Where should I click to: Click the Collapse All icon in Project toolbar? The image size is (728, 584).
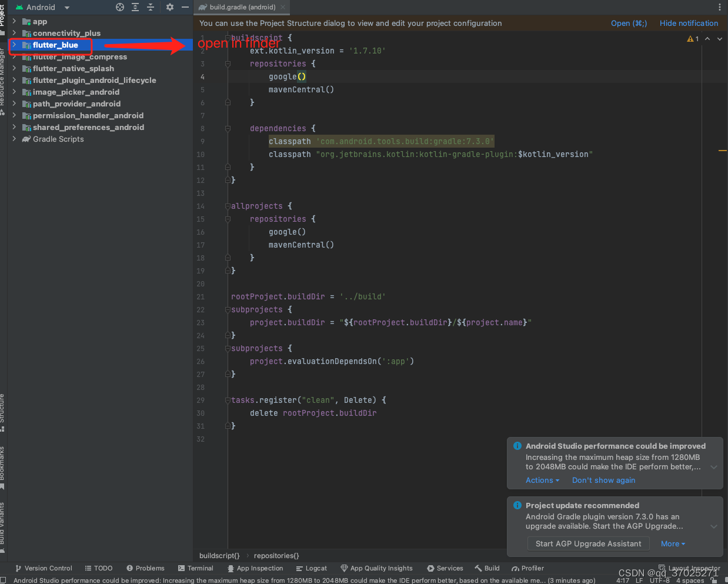pos(150,7)
